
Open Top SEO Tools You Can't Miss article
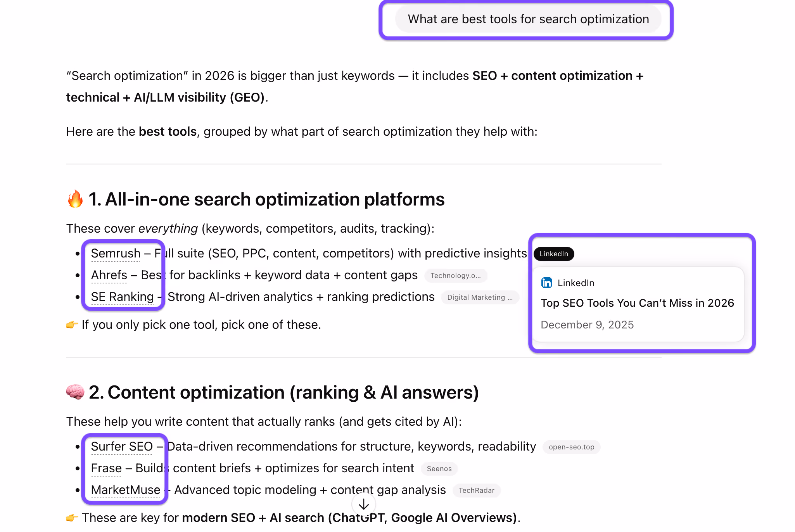click(637, 303)
